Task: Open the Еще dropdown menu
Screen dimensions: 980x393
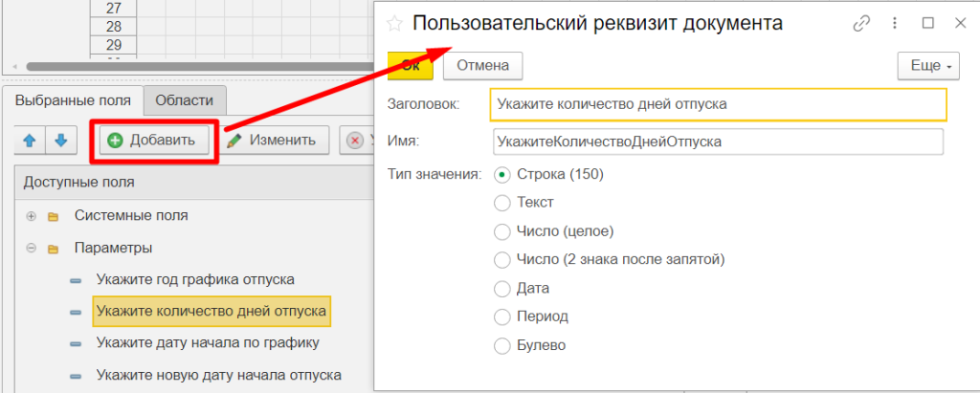Action: (x=927, y=66)
